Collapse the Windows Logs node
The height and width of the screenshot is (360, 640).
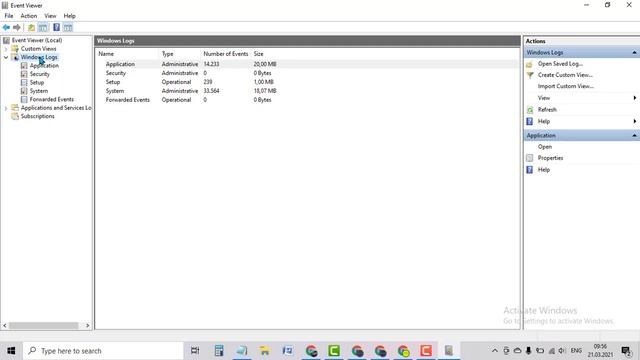coord(6,57)
